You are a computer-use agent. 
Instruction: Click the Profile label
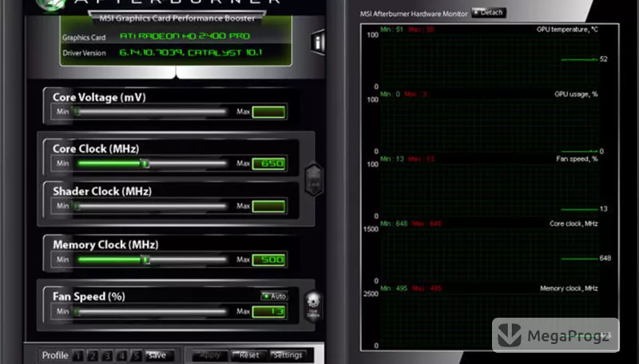(x=55, y=355)
